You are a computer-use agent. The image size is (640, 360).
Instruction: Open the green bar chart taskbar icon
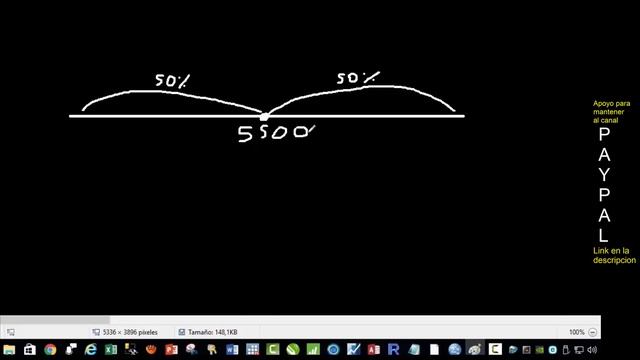click(313, 350)
